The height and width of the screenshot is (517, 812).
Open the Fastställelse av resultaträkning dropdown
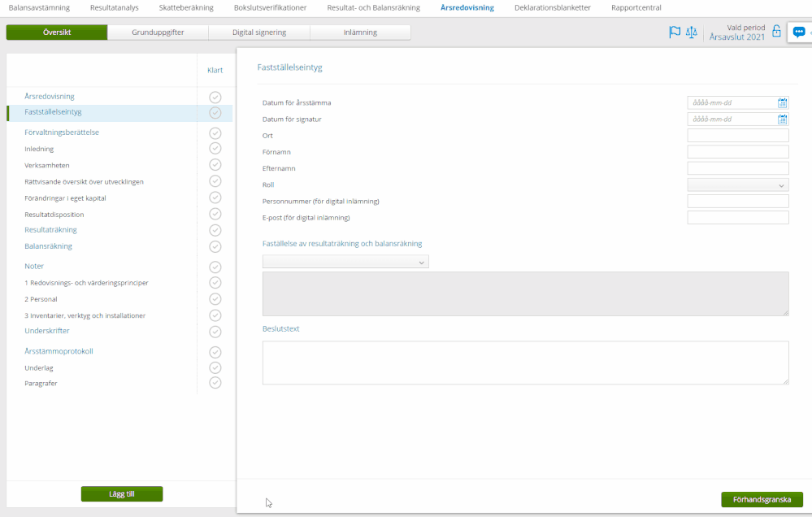pyautogui.click(x=345, y=263)
